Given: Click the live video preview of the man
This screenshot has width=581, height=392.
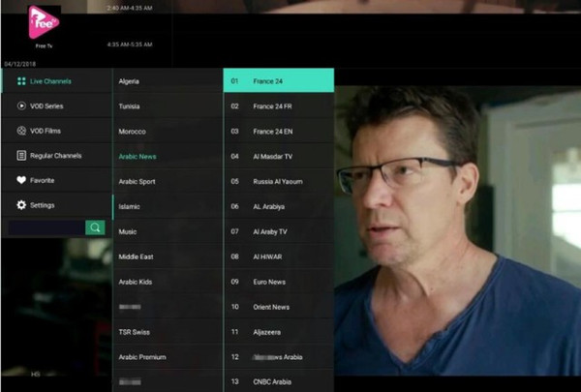Looking at the screenshot, I should click(458, 230).
